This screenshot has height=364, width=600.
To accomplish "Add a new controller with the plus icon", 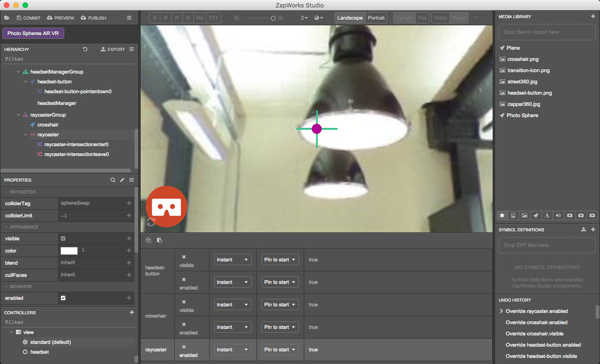I will 132,312.
